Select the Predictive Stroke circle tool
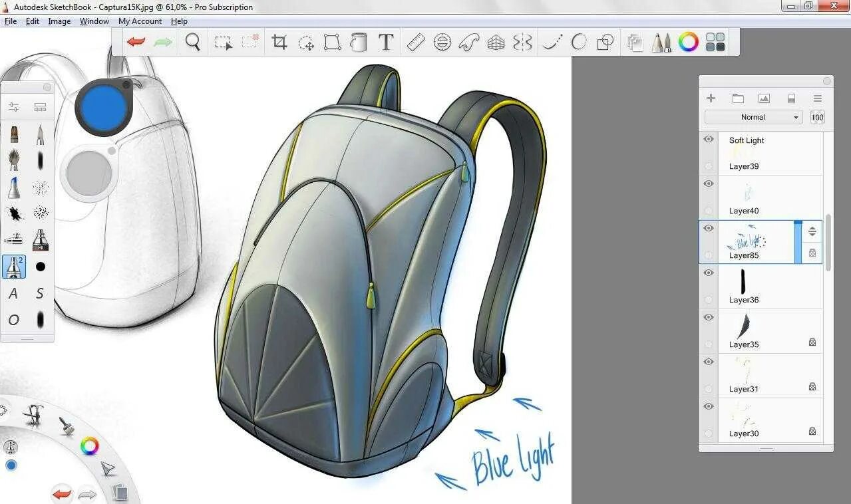The image size is (851, 504). pyautogui.click(x=579, y=43)
